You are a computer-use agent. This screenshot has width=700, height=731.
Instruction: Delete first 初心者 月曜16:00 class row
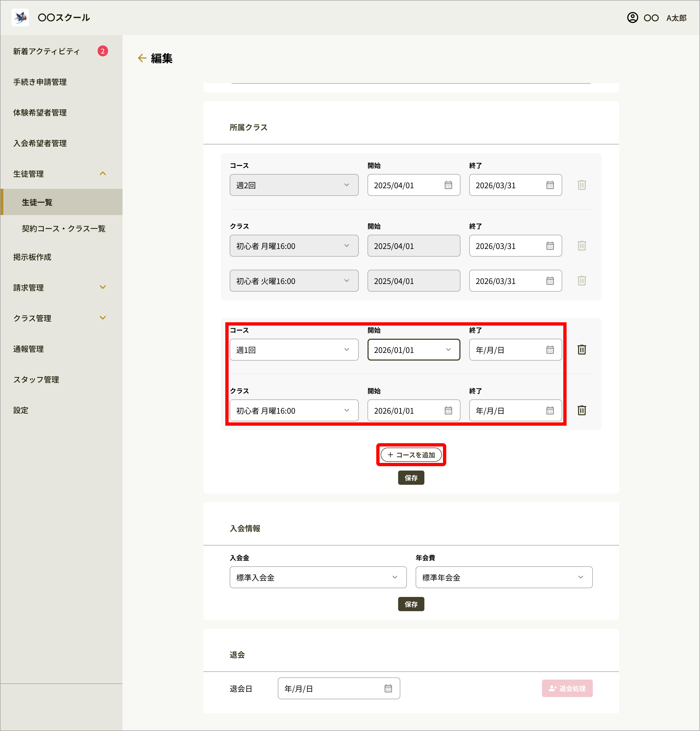(582, 246)
